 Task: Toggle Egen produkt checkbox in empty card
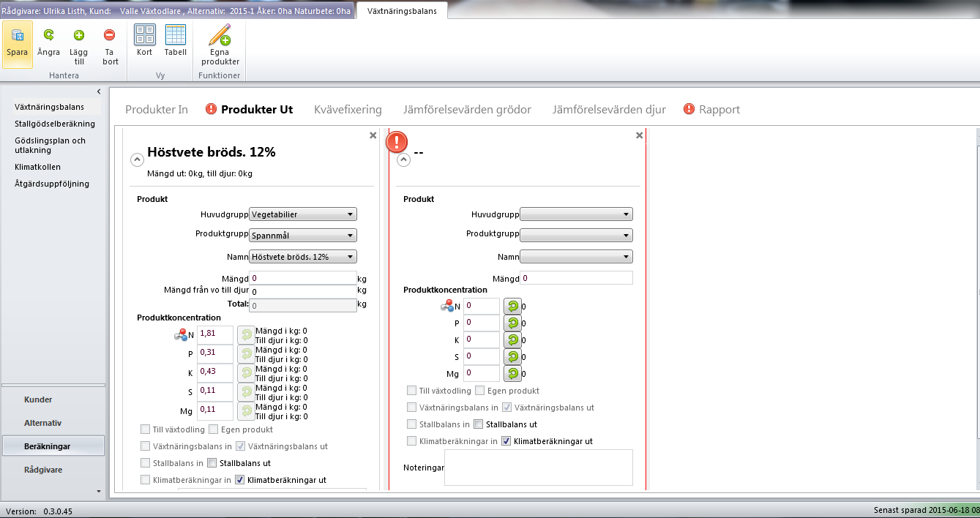[480, 391]
